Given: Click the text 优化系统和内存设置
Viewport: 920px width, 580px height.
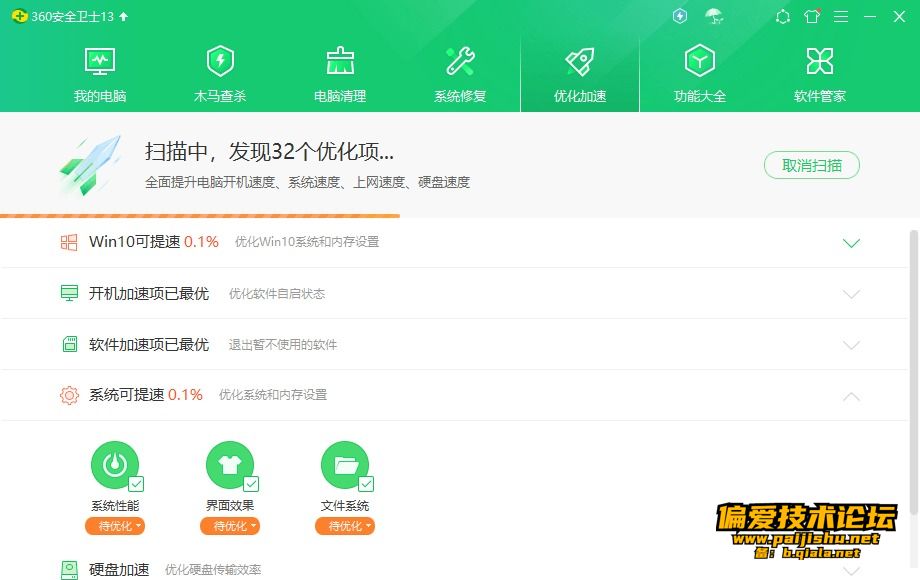Looking at the screenshot, I should 273,395.
